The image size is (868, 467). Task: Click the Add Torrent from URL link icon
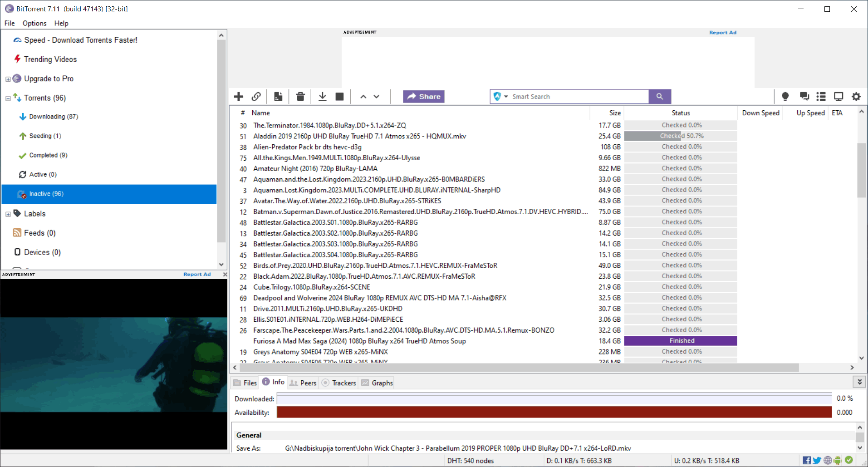point(256,97)
